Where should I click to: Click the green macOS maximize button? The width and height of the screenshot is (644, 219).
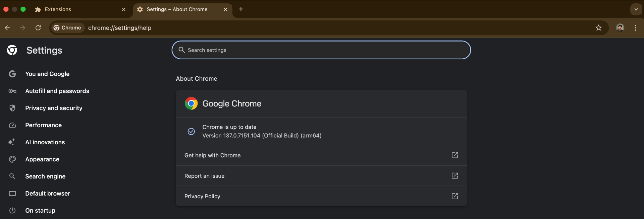point(23,9)
